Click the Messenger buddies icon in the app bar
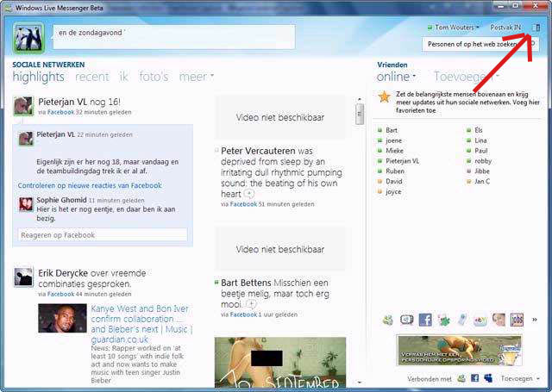This screenshot has height=392, width=552. coord(388,320)
